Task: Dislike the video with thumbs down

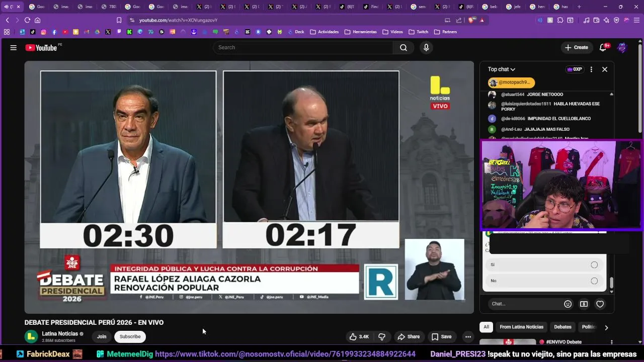Action: point(382,337)
